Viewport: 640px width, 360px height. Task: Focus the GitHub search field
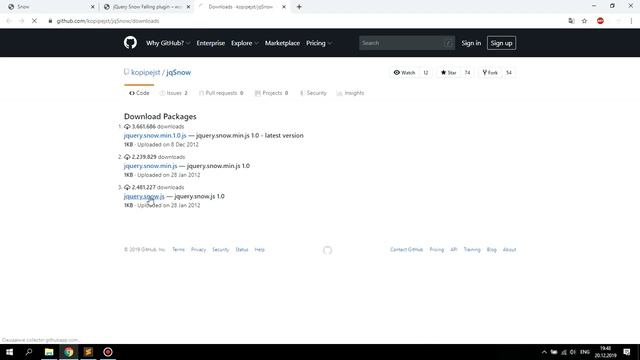[407, 43]
